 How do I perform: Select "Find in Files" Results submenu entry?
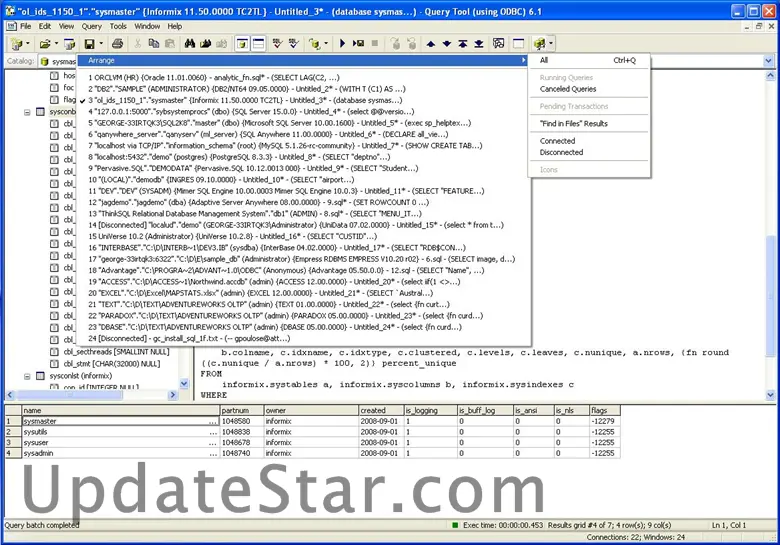(589, 123)
